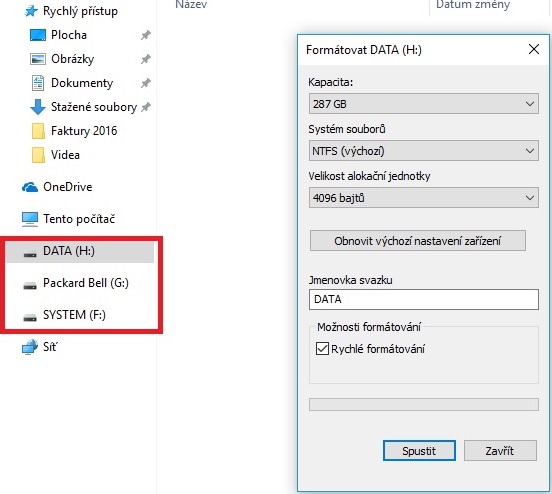Open Stažené soubory download arrow icon
552x494 pixels.
pyautogui.click(x=38, y=107)
